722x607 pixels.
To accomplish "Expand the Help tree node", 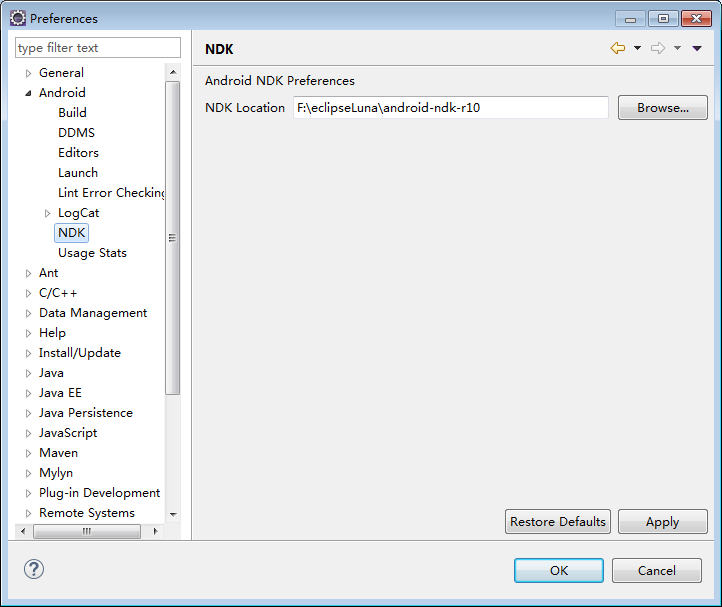I will point(29,333).
